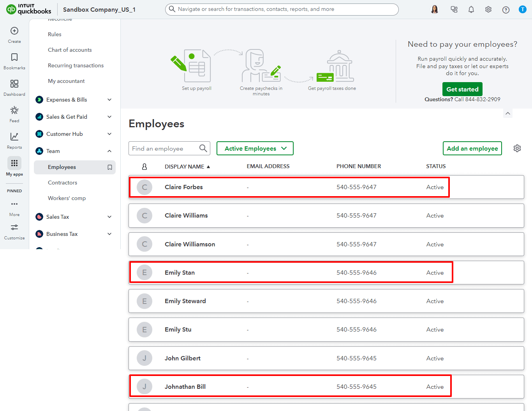Click the More ellipsis icon in the sidebar
532x411 pixels.
(x=14, y=204)
